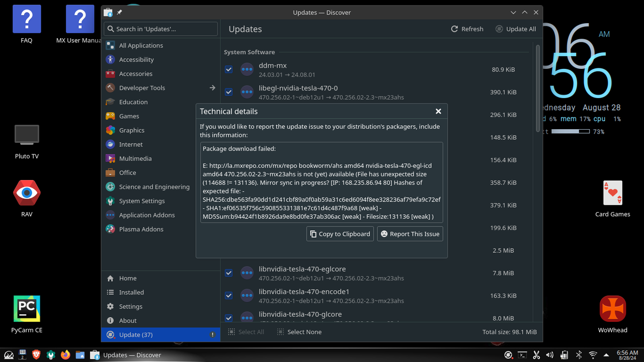
Task: Open the WoWhead desktop shortcut
Action: [612, 314]
